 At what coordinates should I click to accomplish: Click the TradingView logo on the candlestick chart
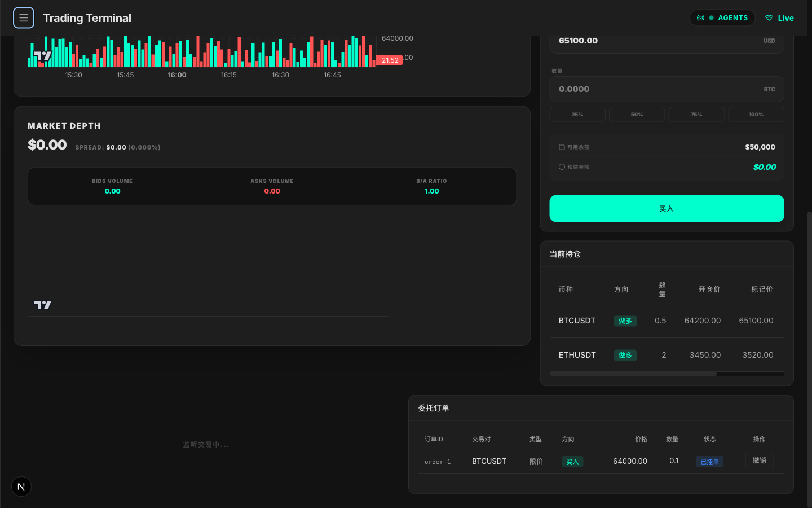[43, 56]
